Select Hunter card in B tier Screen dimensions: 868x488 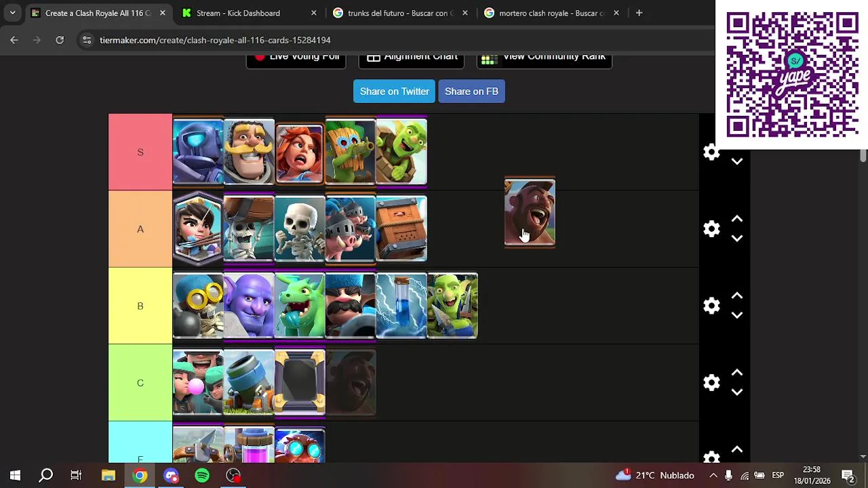coord(351,306)
